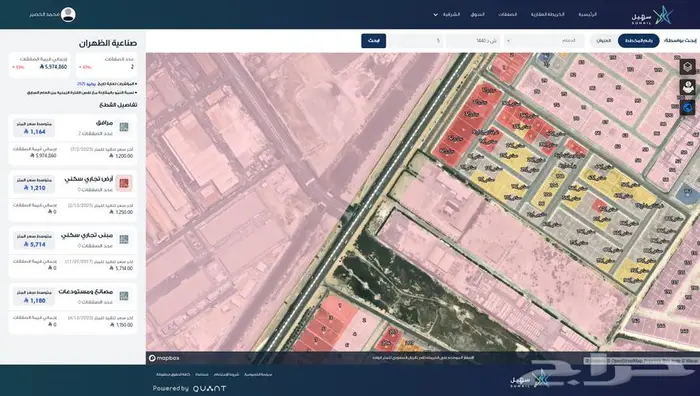The image size is (700, 396).
Task: Open the الخريطة العقارية menu item
Action: click(548, 15)
